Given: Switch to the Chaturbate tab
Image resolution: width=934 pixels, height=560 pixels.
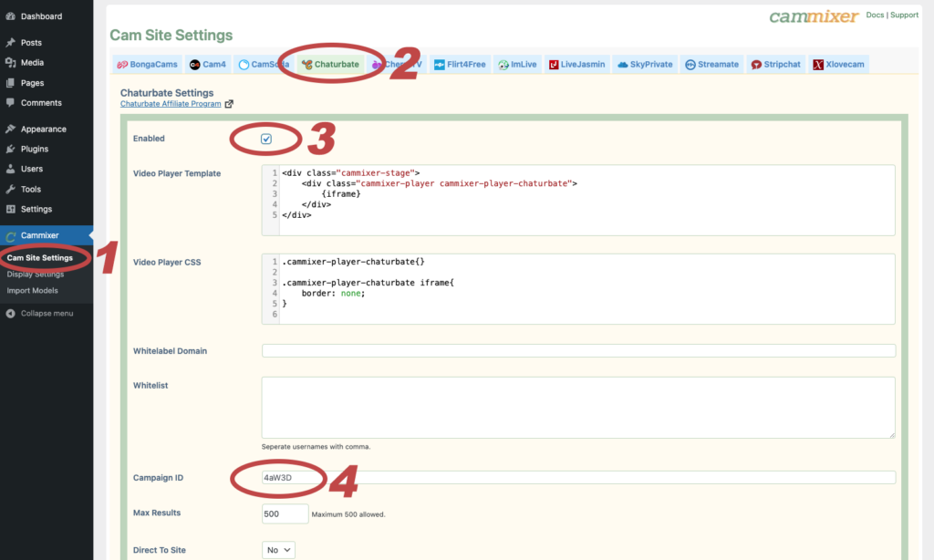Looking at the screenshot, I should point(330,65).
